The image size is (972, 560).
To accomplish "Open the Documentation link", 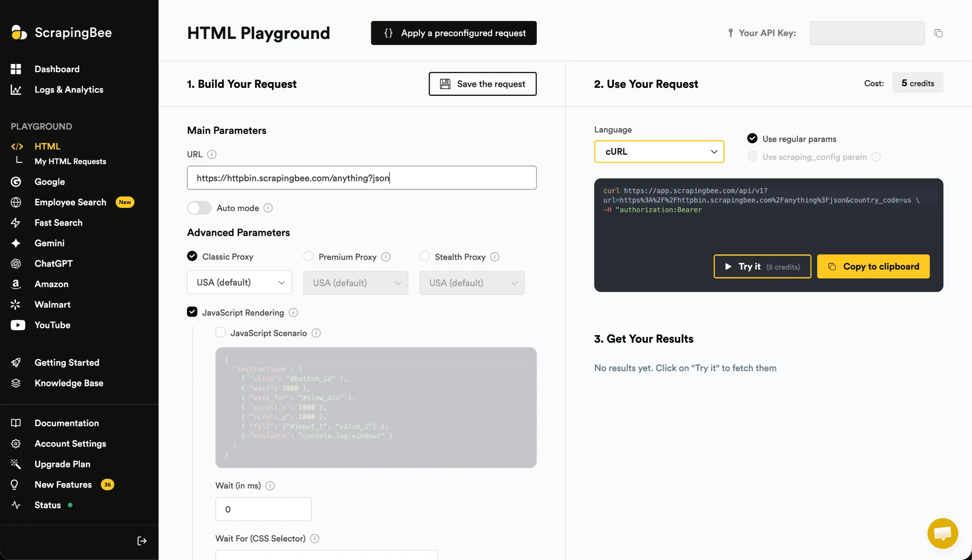I will [x=66, y=423].
